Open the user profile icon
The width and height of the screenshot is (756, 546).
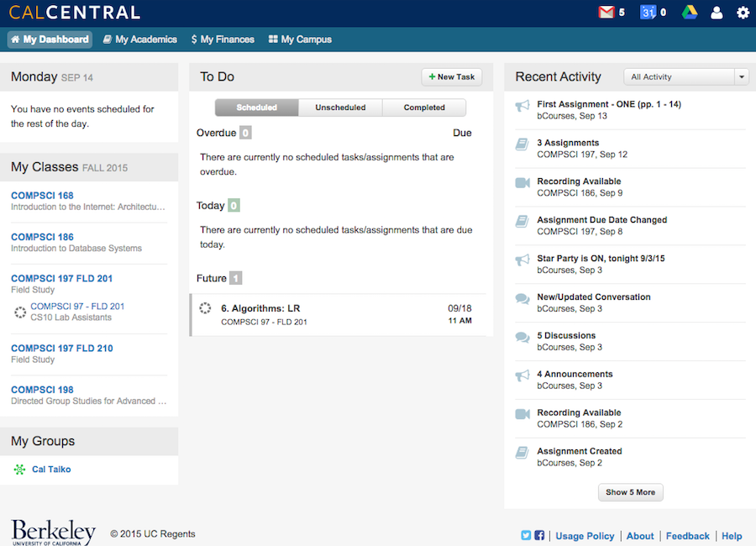717,13
